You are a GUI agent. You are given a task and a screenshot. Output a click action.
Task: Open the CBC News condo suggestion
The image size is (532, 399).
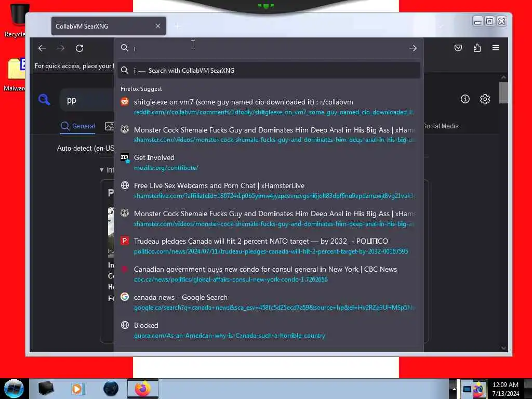[269, 274]
